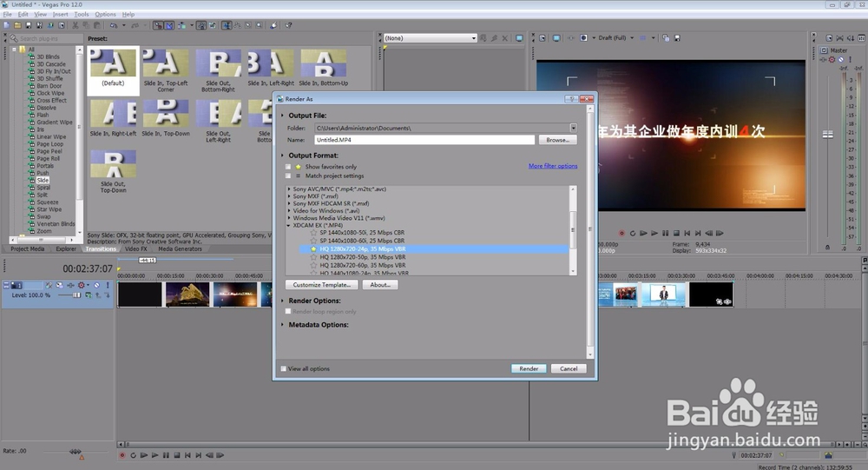Click the Browse... button
The height and width of the screenshot is (470, 868).
(x=557, y=140)
